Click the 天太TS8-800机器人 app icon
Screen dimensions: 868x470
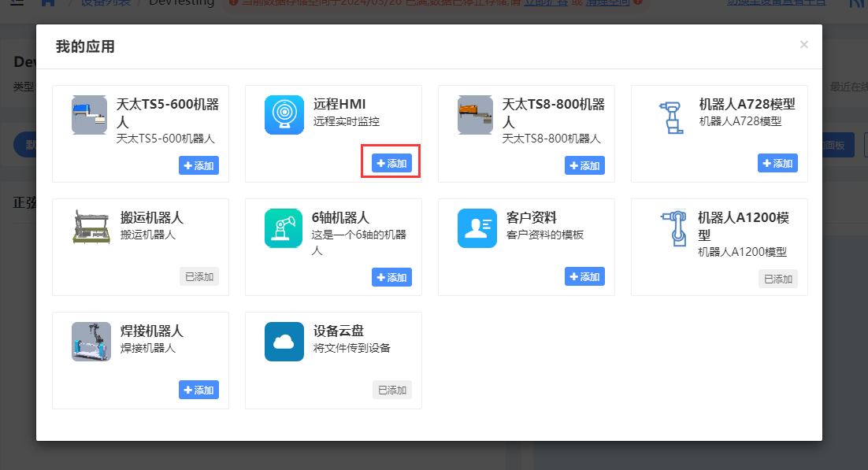coord(477,115)
